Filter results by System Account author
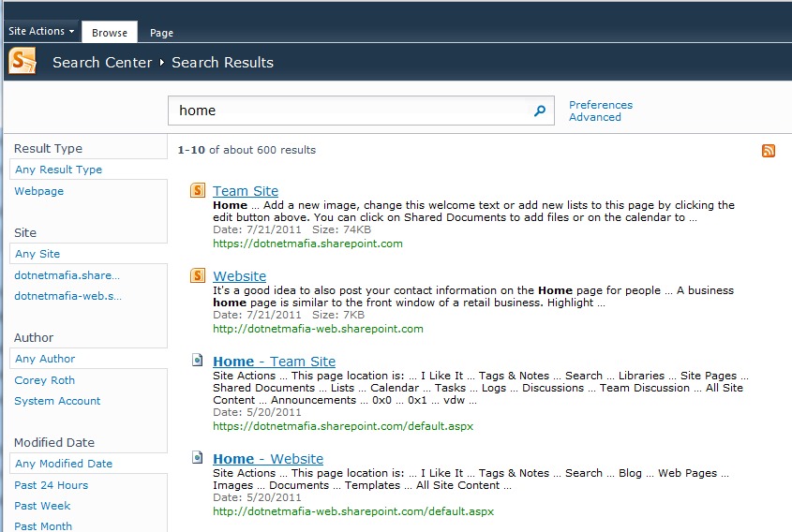This screenshot has width=792, height=532. click(x=57, y=401)
